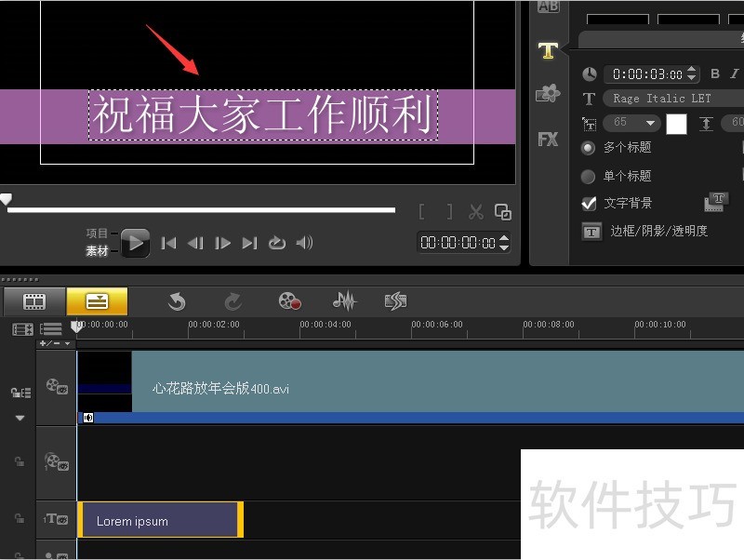Switch to Storyboard view tab
Screen dimensions: 744x560
34,301
